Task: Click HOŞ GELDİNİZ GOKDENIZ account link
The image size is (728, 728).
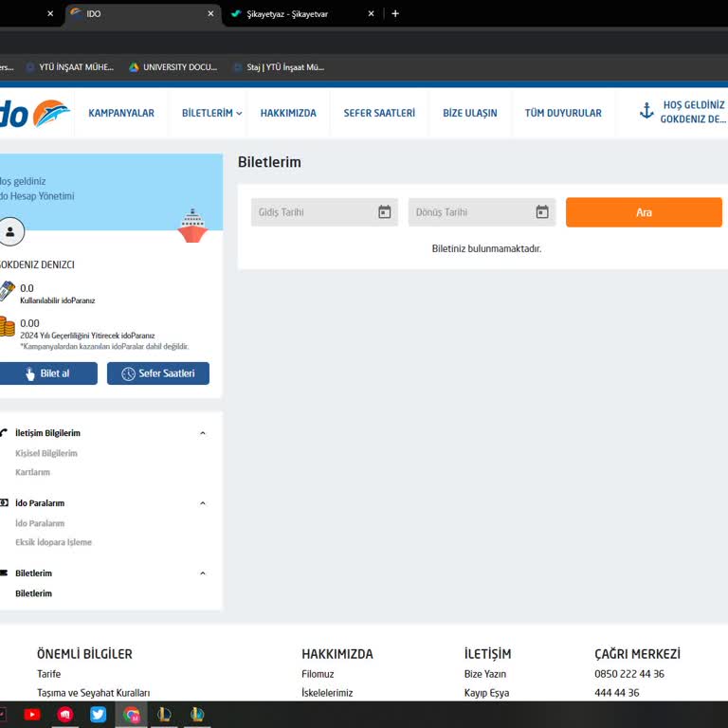Action: pyautogui.click(x=693, y=112)
